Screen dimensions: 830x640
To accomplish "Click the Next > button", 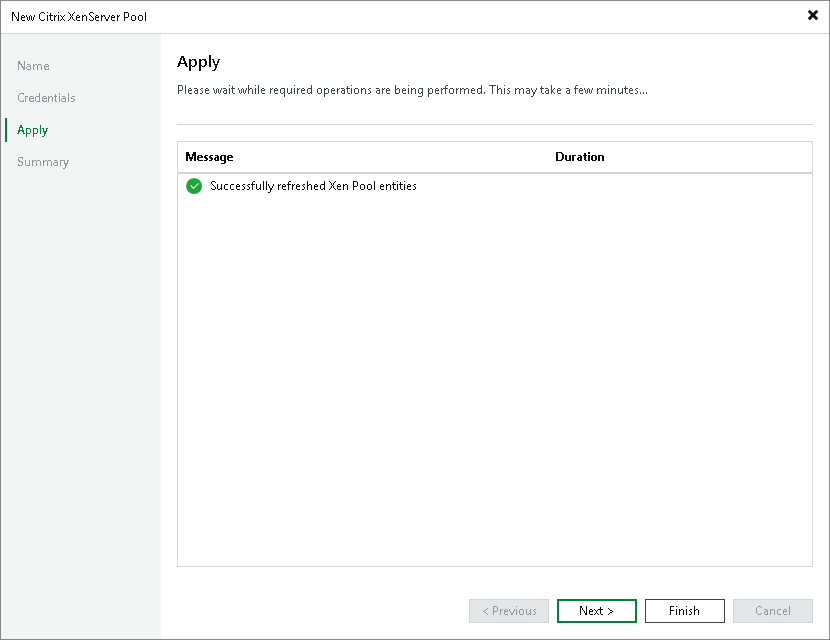I will click(597, 611).
